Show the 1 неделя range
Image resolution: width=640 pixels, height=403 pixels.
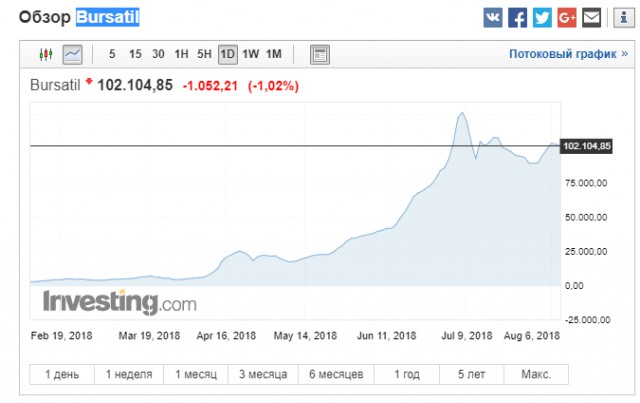(129, 374)
